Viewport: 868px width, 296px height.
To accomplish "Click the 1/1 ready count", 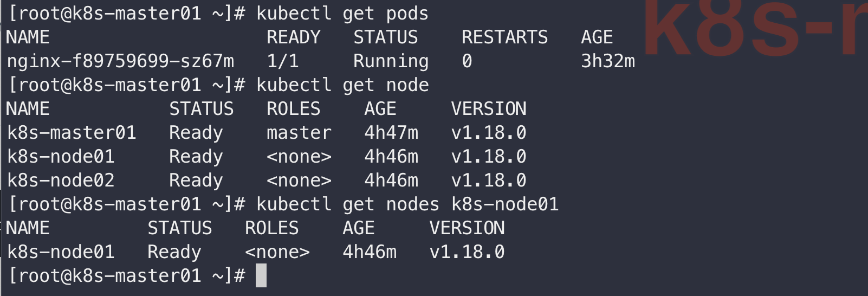I will [282, 61].
